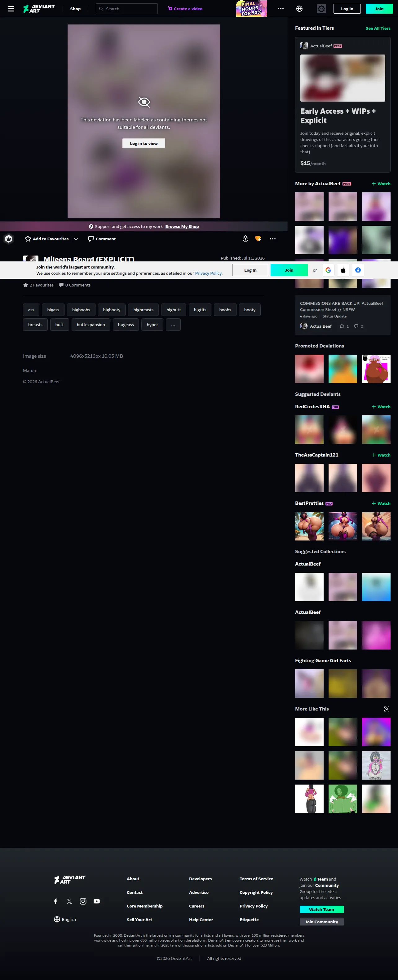Sign in with the Apple icon
The height and width of the screenshot is (980, 398).
(343, 270)
